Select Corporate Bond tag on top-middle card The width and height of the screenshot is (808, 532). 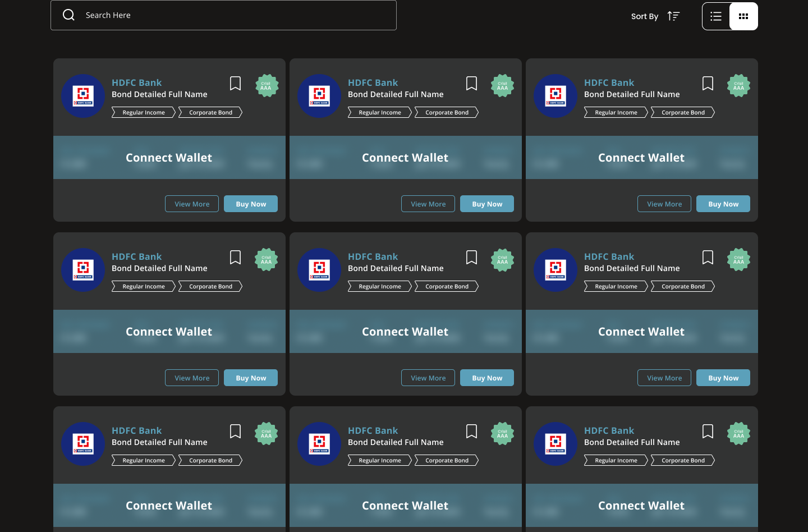tap(447, 113)
